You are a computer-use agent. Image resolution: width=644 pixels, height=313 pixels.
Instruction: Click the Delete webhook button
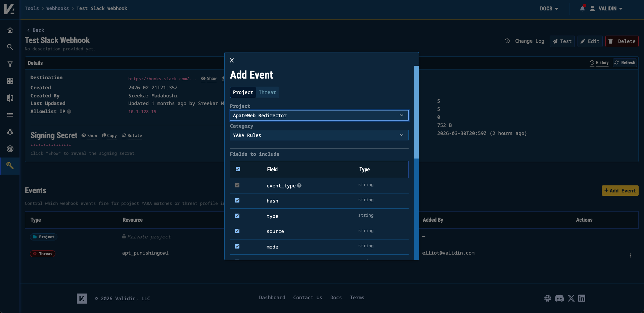pos(622,41)
